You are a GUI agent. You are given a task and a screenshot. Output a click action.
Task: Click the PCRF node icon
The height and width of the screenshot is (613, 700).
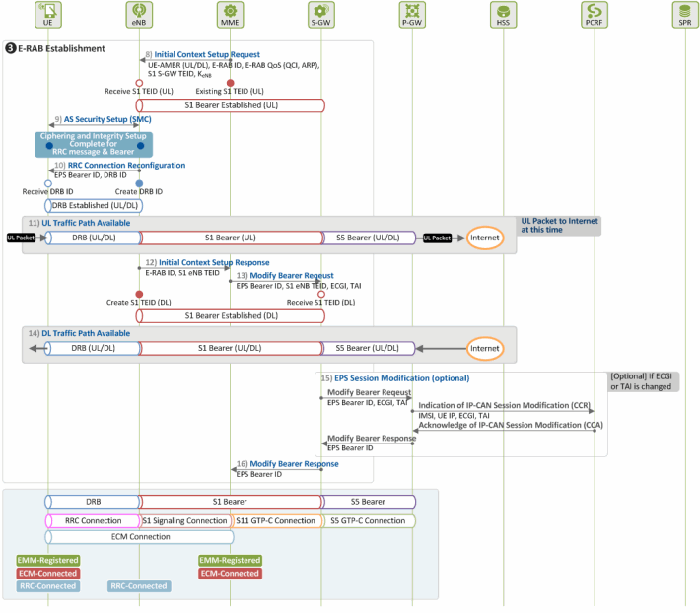[x=595, y=14]
